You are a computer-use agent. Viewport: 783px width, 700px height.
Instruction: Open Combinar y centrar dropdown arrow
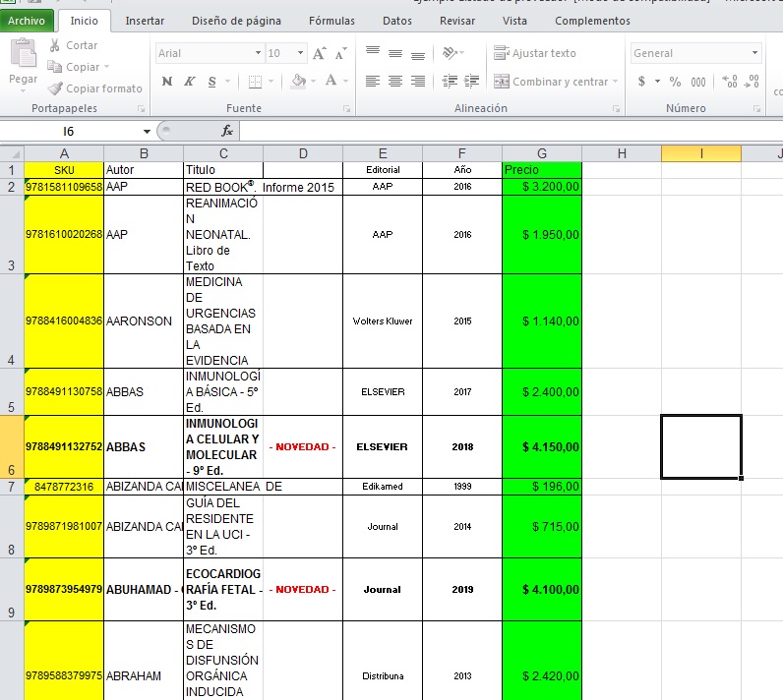[615, 82]
